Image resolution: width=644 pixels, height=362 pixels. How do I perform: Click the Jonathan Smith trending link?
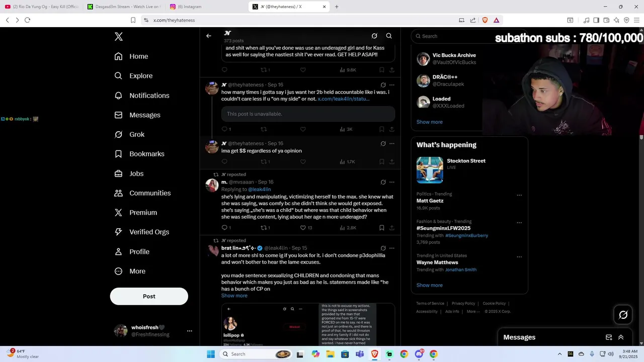(460, 269)
